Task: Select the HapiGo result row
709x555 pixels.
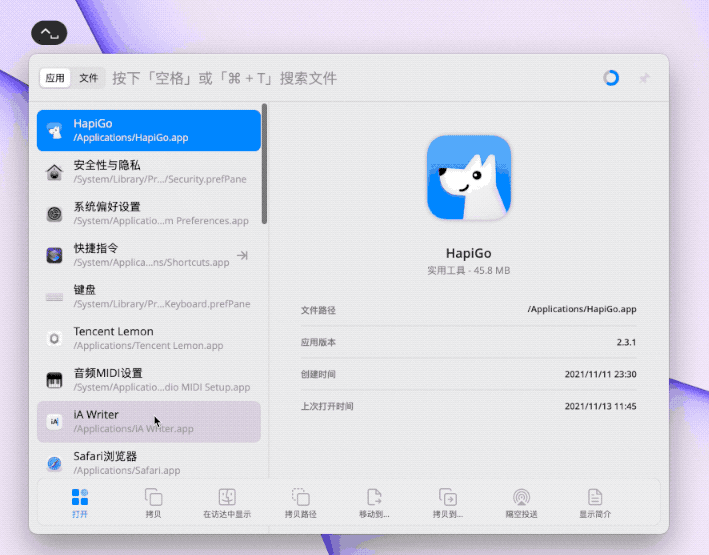Action: point(149,130)
